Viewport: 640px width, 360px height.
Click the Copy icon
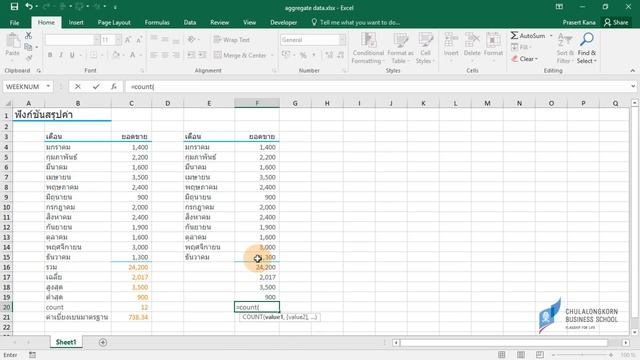(28, 47)
